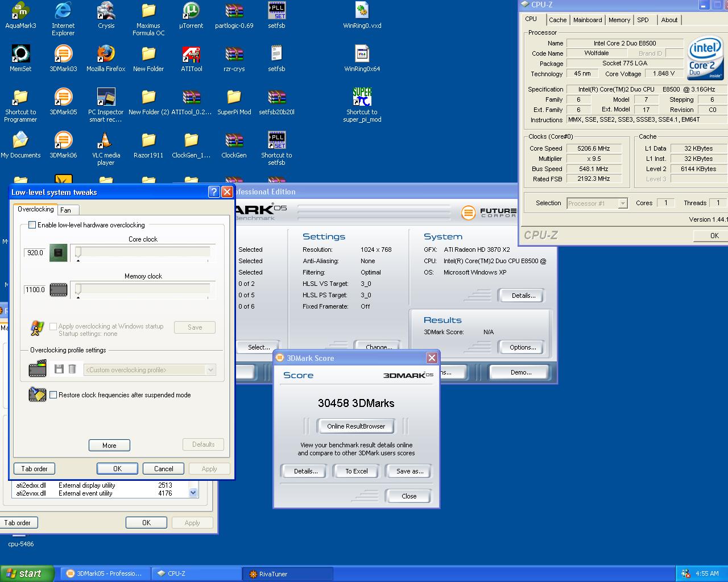Switch to the Overclocking tab
728x582 pixels.
(x=35, y=209)
